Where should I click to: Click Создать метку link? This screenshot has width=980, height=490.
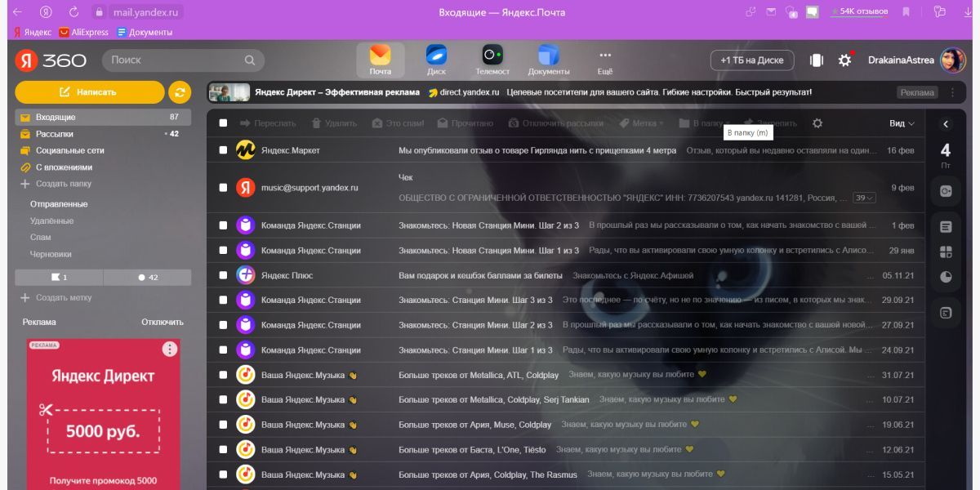[x=56, y=298]
